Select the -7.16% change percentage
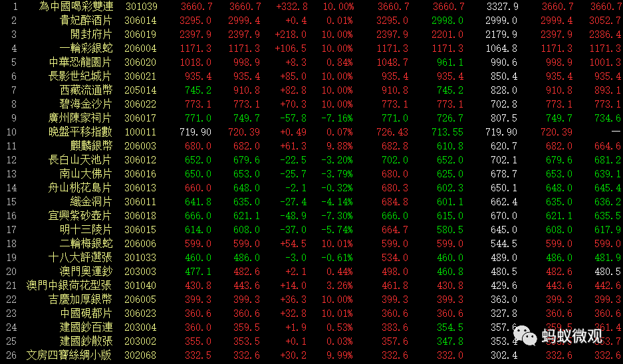 337,118
